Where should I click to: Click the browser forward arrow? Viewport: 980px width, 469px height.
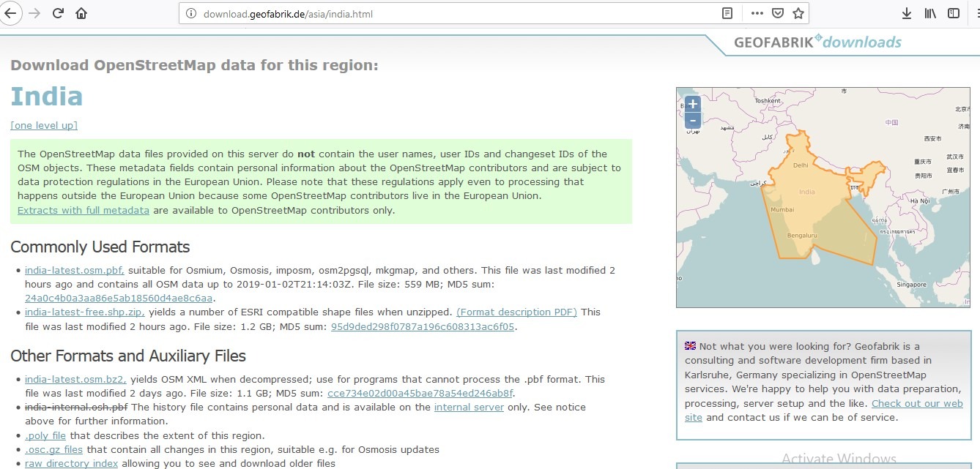[34, 13]
